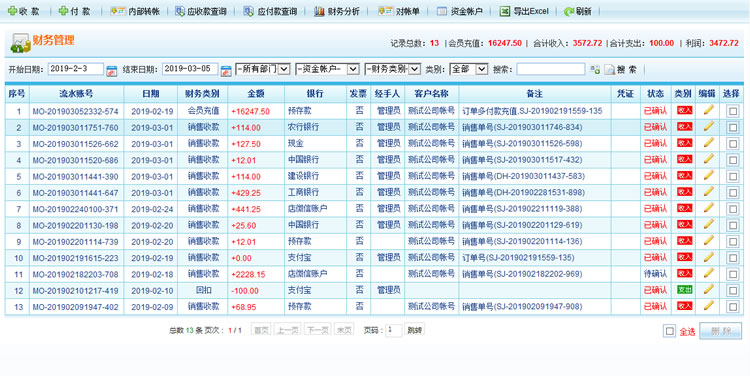This screenshot has height=376, width=750.
Task: Click the 刷新 refresh toolbar button
Action: click(x=577, y=11)
